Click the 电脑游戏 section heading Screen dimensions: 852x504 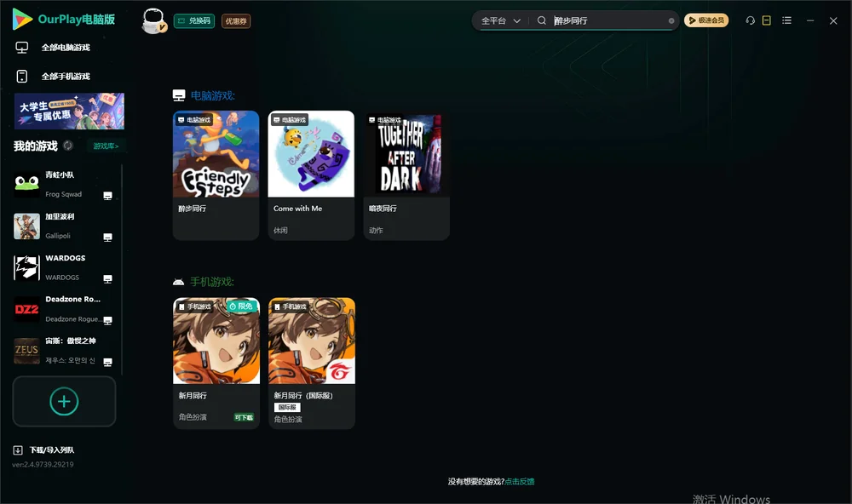coord(212,96)
